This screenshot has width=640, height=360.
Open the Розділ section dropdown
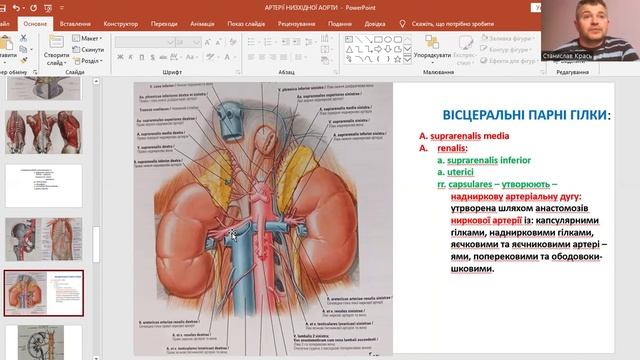87,61
